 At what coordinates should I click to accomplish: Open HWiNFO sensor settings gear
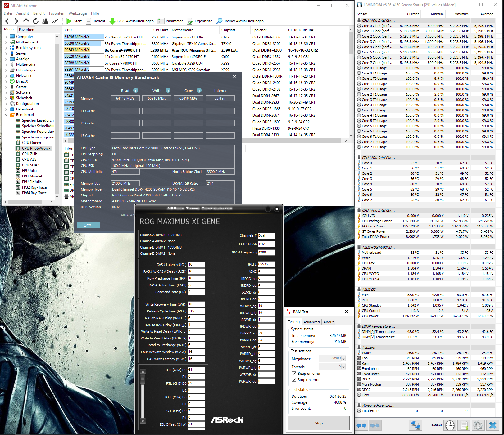[478, 425]
